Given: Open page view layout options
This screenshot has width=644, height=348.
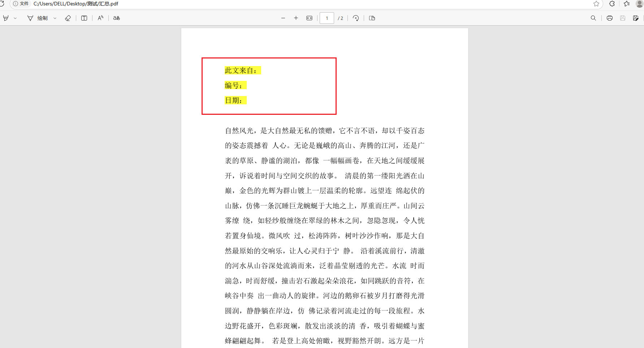Looking at the screenshot, I should 372,18.
